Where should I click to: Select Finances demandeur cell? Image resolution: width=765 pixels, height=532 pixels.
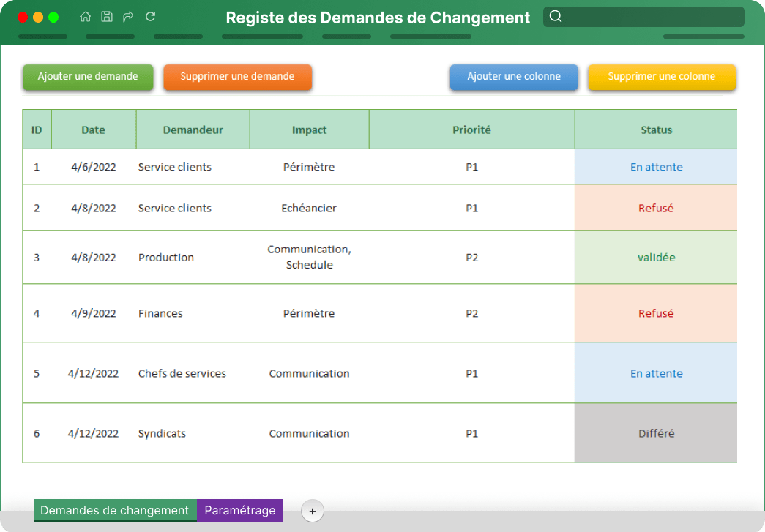(193, 313)
